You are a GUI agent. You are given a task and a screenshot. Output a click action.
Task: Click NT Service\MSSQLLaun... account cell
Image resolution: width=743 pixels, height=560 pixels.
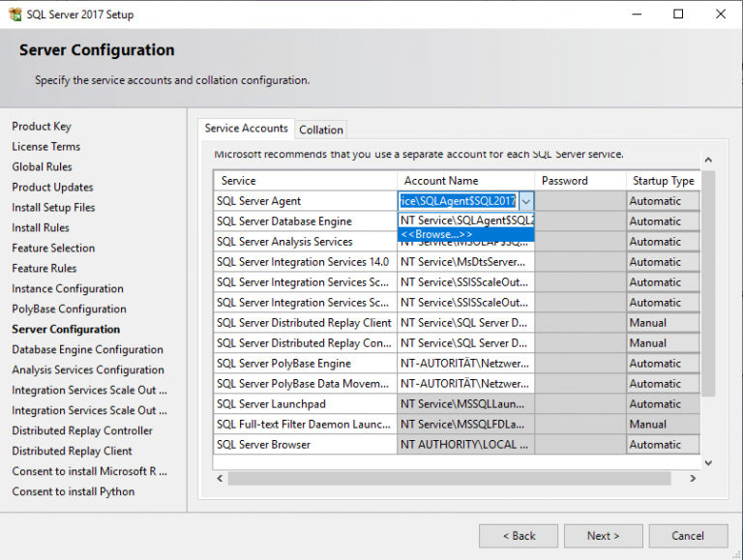pos(465,404)
